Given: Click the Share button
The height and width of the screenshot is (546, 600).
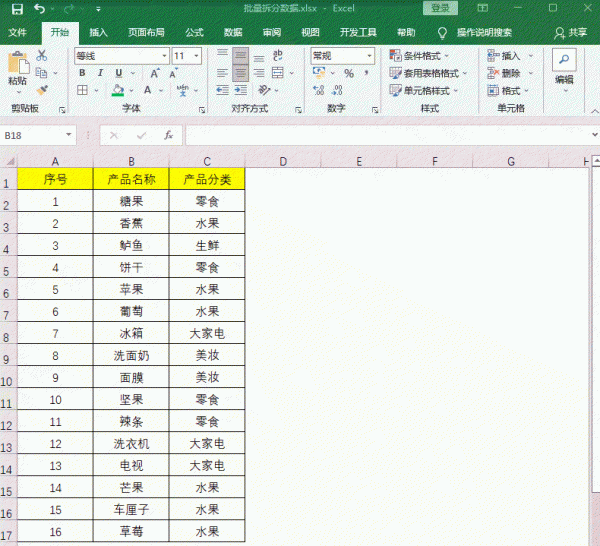Looking at the screenshot, I should click(x=570, y=33).
